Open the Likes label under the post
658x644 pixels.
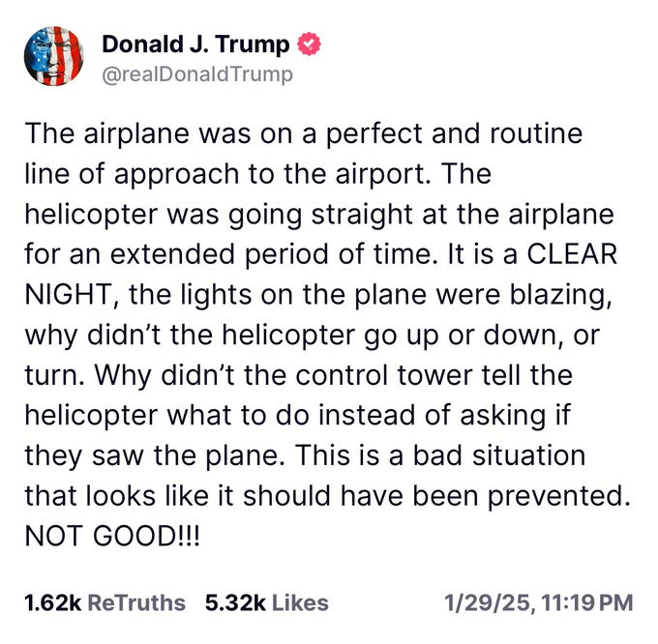coord(299,603)
